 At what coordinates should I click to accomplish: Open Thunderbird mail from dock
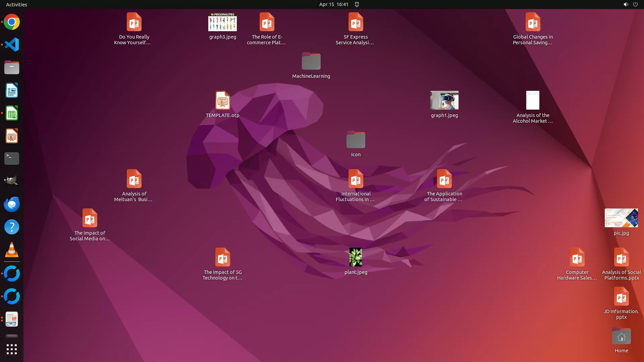[12, 204]
